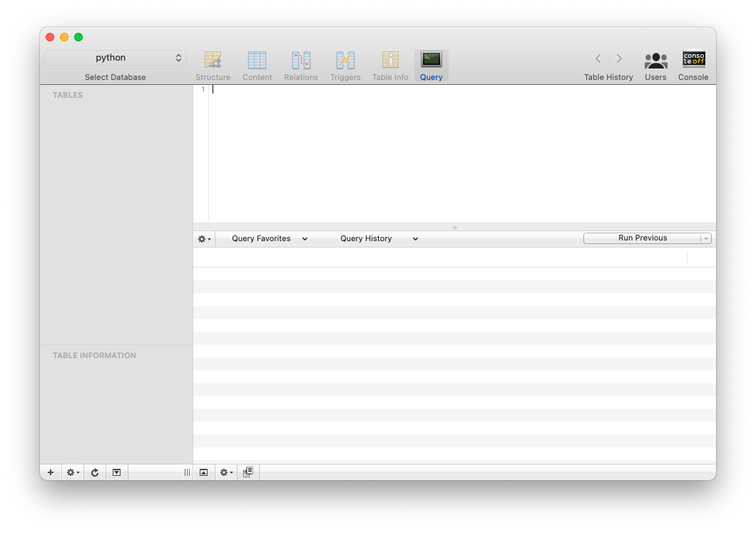756x533 pixels.
Task: Close the window with red button
Action: 50,37
